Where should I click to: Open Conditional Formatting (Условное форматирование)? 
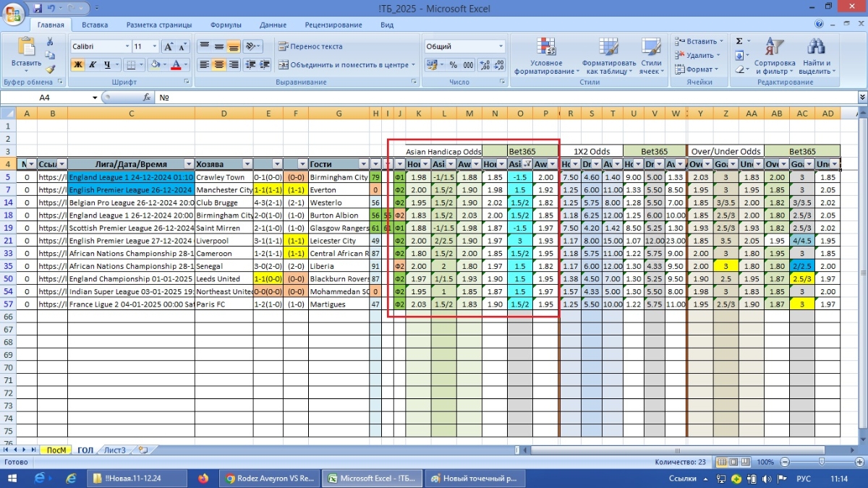pyautogui.click(x=545, y=57)
